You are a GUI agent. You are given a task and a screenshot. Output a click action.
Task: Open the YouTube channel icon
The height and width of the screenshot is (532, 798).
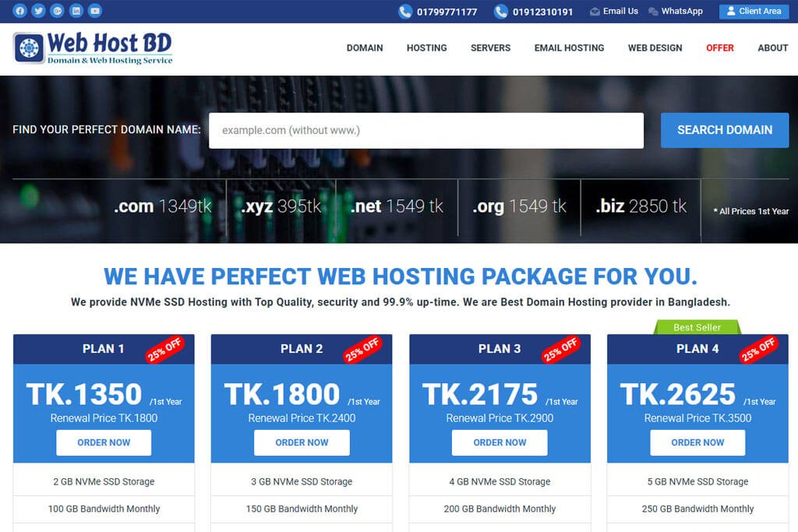point(94,11)
